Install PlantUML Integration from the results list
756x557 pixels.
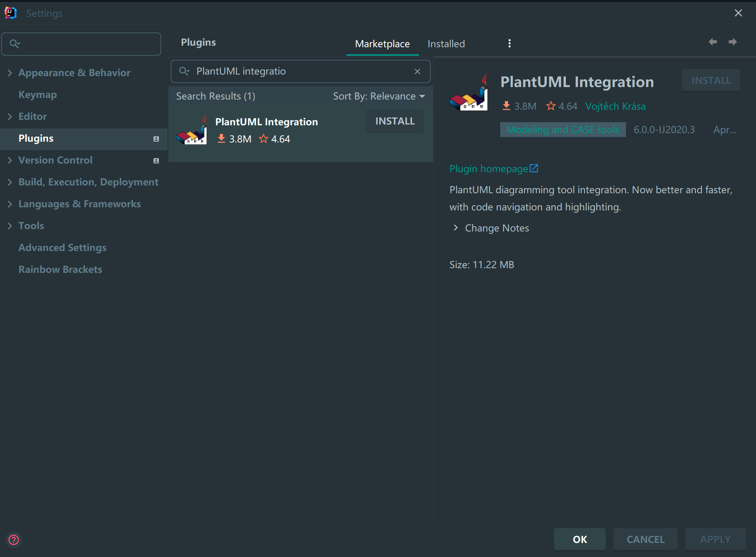point(395,121)
